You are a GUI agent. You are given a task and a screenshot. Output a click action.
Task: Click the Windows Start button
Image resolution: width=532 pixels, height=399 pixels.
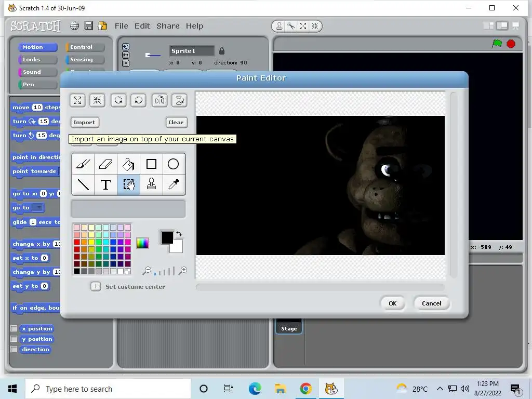coord(12,389)
